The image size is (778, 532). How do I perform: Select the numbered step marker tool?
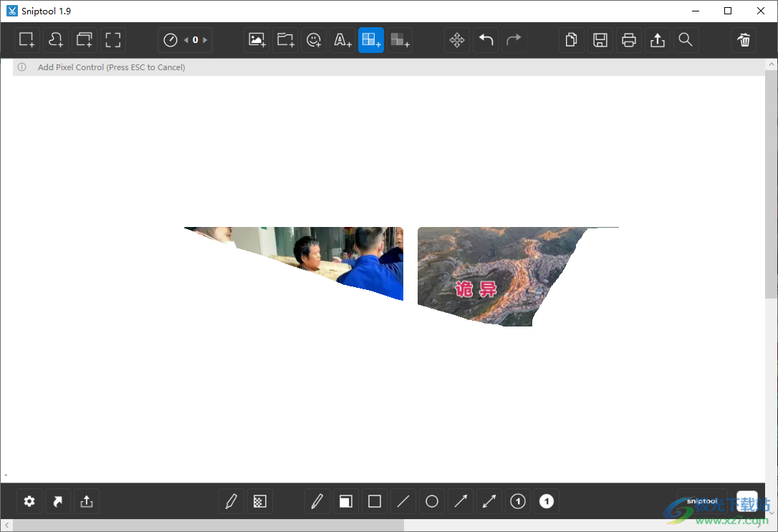tap(517, 501)
